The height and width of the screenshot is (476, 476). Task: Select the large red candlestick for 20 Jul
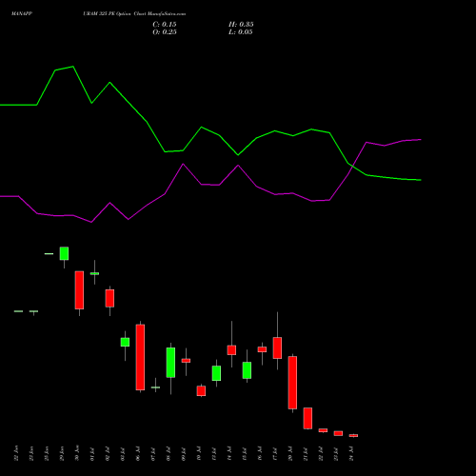click(x=292, y=383)
